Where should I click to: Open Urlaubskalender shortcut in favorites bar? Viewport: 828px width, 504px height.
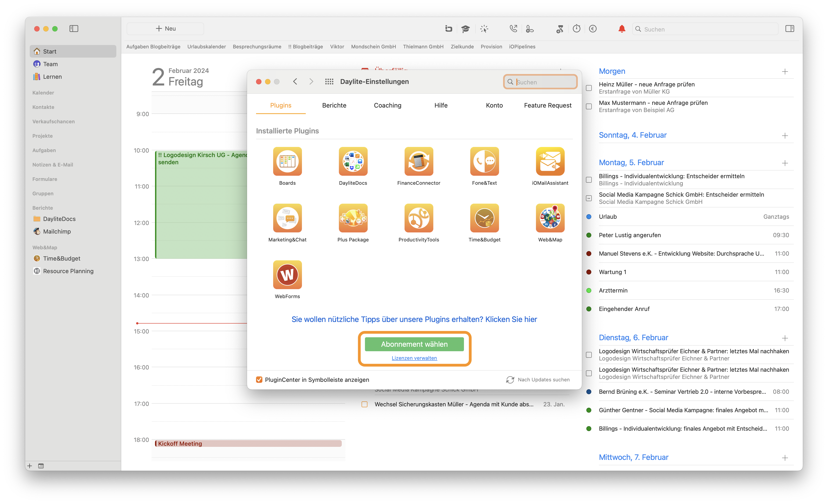pos(206,47)
